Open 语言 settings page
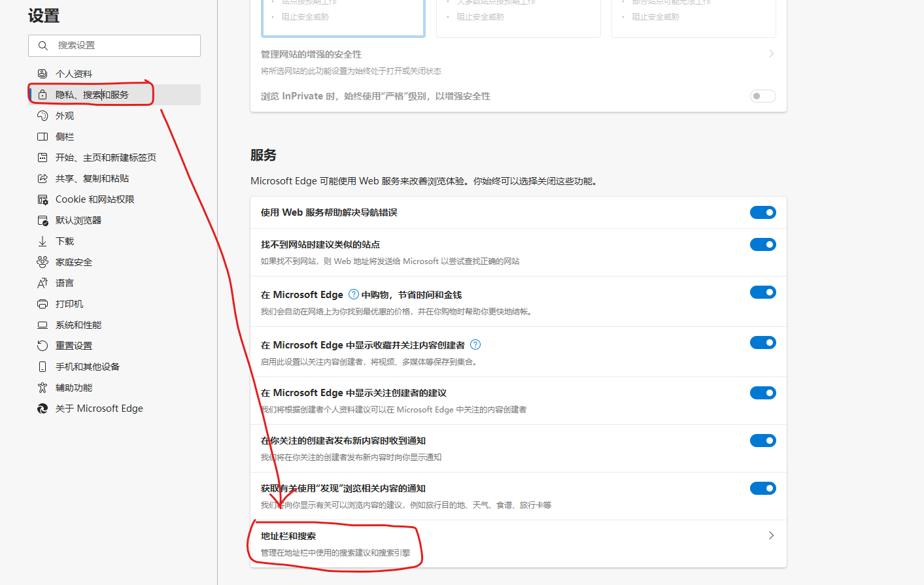Screen dimensions: 924x585 114,283
